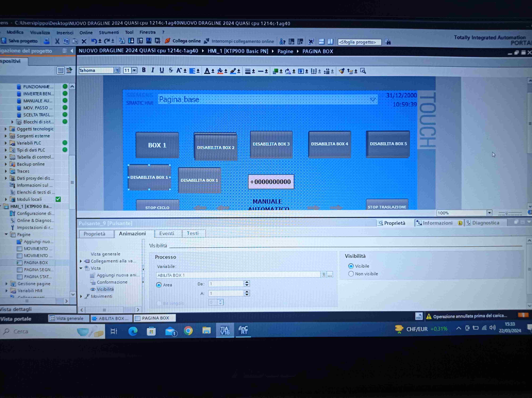Open the 100% zoom level dropdown
532x398 pixels.
pyautogui.click(x=489, y=213)
